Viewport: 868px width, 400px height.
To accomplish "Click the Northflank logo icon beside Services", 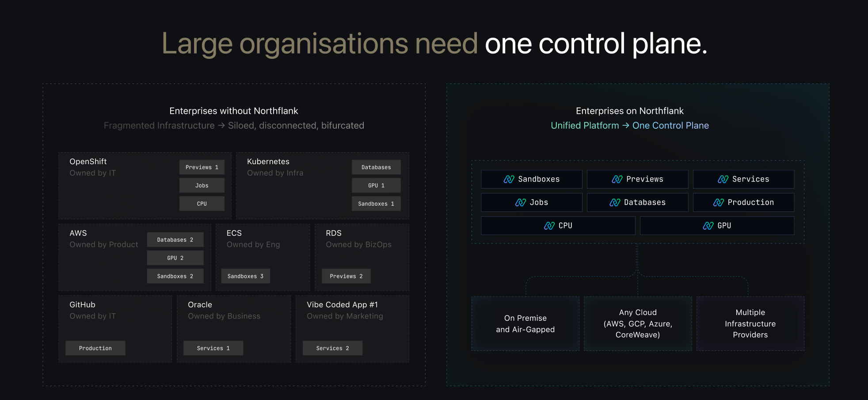I will [723, 179].
